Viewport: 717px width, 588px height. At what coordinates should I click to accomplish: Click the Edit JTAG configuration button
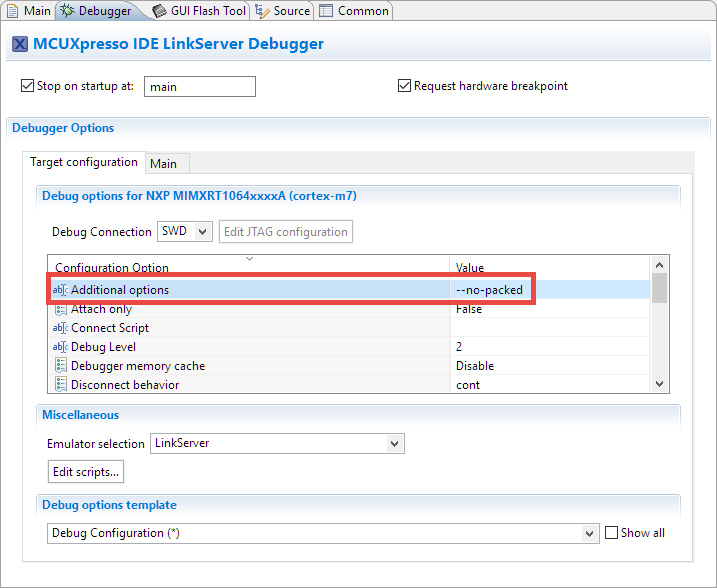click(286, 232)
